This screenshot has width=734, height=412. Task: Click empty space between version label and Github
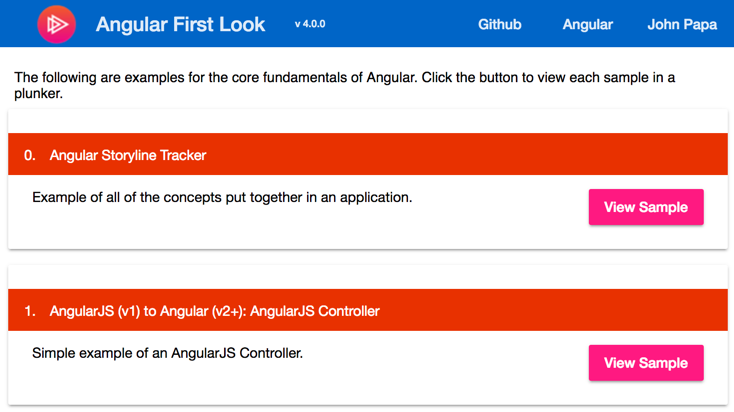[x=402, y=24]
